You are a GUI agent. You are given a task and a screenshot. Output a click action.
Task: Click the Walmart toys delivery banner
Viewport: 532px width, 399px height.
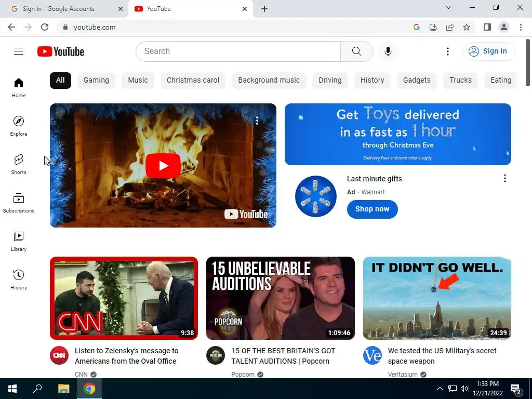click(x=397, y=135)
